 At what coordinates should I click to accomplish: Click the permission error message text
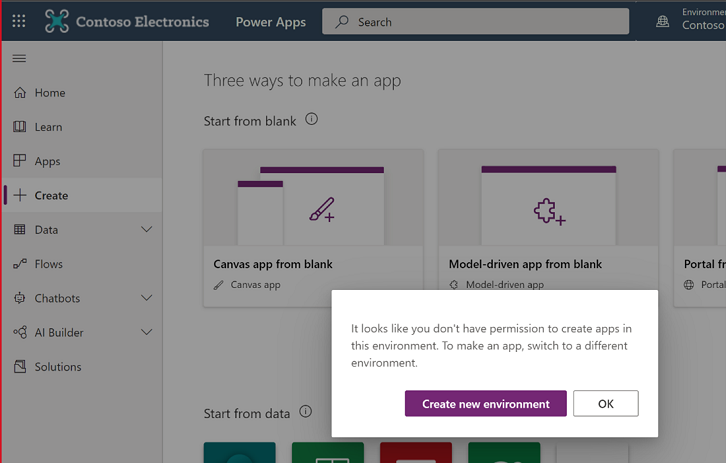491,346
